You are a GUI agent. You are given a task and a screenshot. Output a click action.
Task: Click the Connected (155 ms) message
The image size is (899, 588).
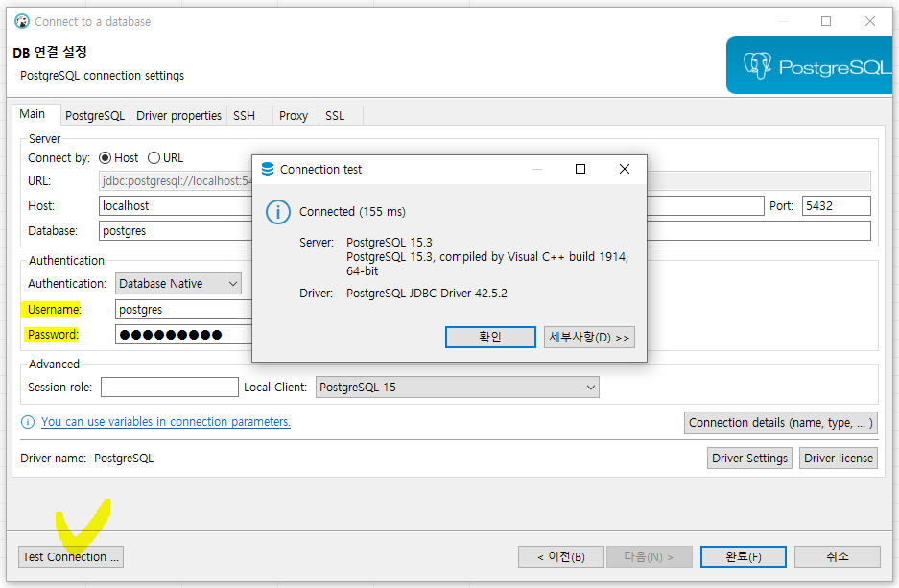click(x=352, y=212)
